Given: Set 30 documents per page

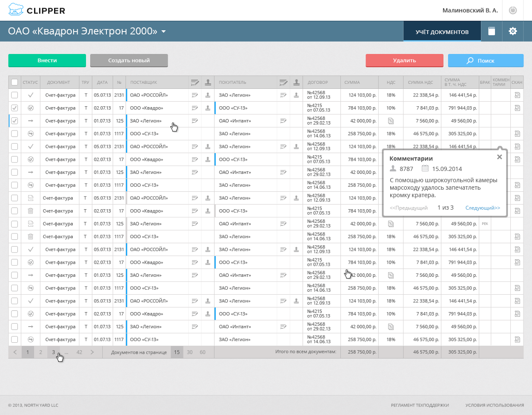Looking at the screenshot, I should 190,352.
